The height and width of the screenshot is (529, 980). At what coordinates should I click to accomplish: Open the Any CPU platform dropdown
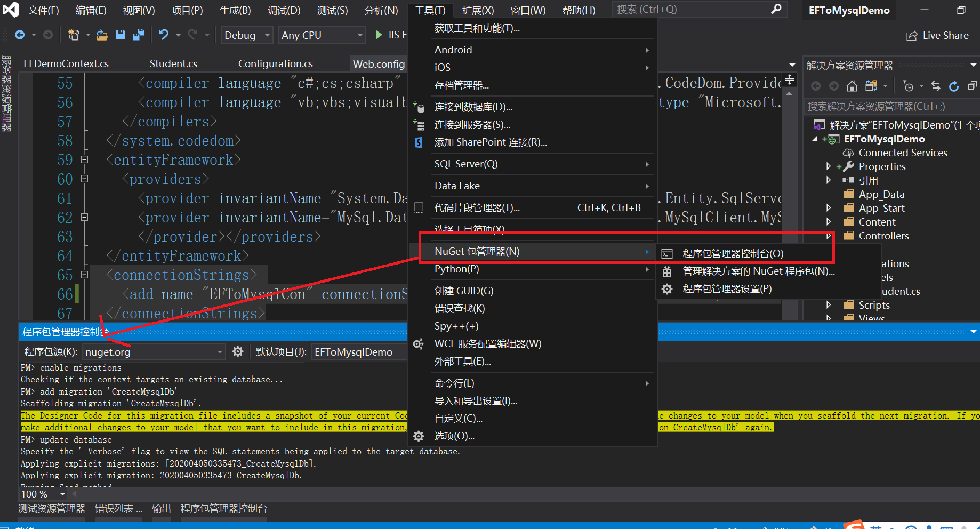click(x=322, y=35)
